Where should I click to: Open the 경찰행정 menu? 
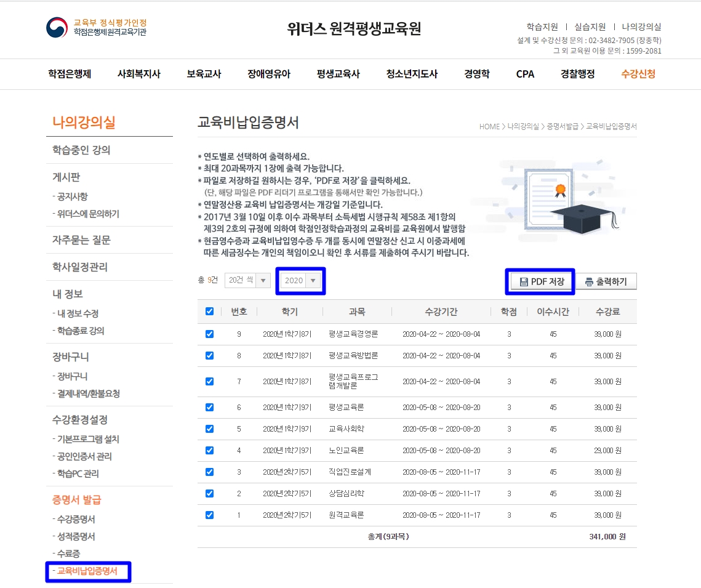578,74
